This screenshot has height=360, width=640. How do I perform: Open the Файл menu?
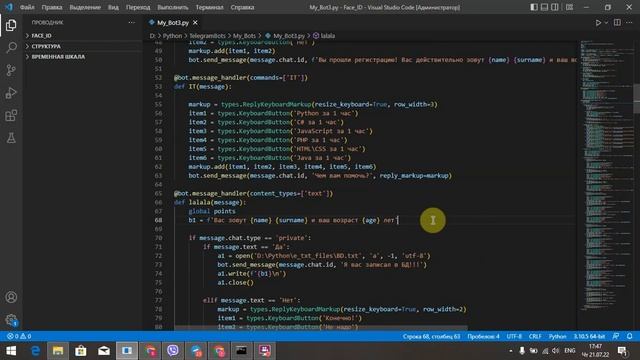click(27, 7)
